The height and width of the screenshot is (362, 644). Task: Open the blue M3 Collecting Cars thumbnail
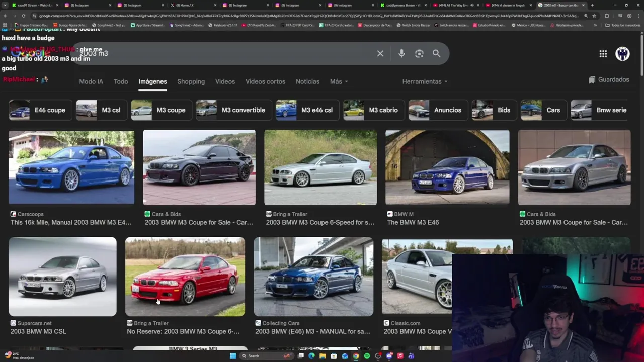tap(313, 277)
